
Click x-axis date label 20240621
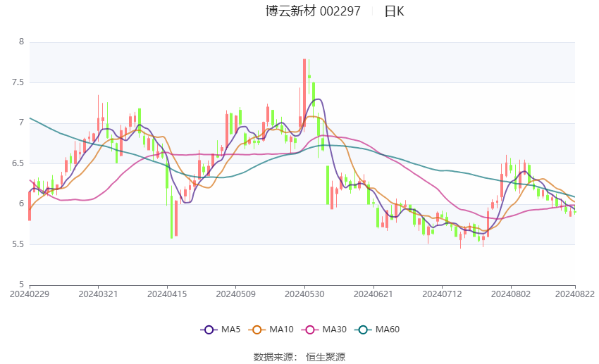[x=373, y=294]
